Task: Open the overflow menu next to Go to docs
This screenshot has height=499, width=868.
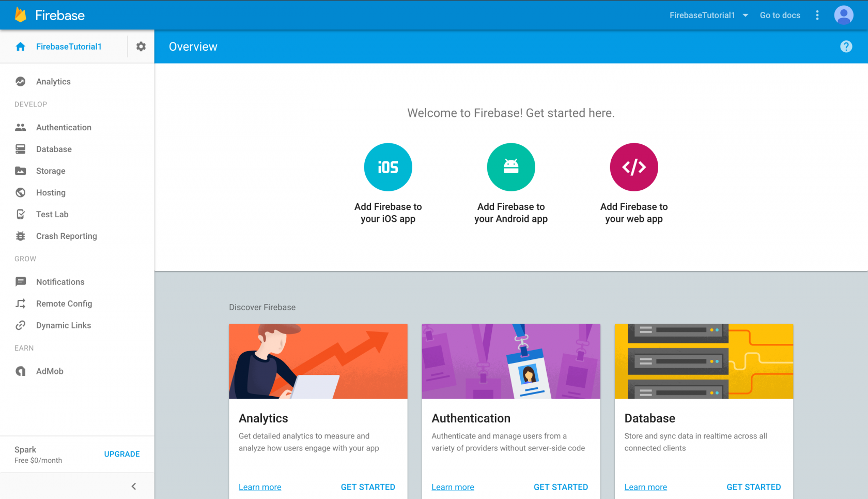Action: (x=817, y=15)
